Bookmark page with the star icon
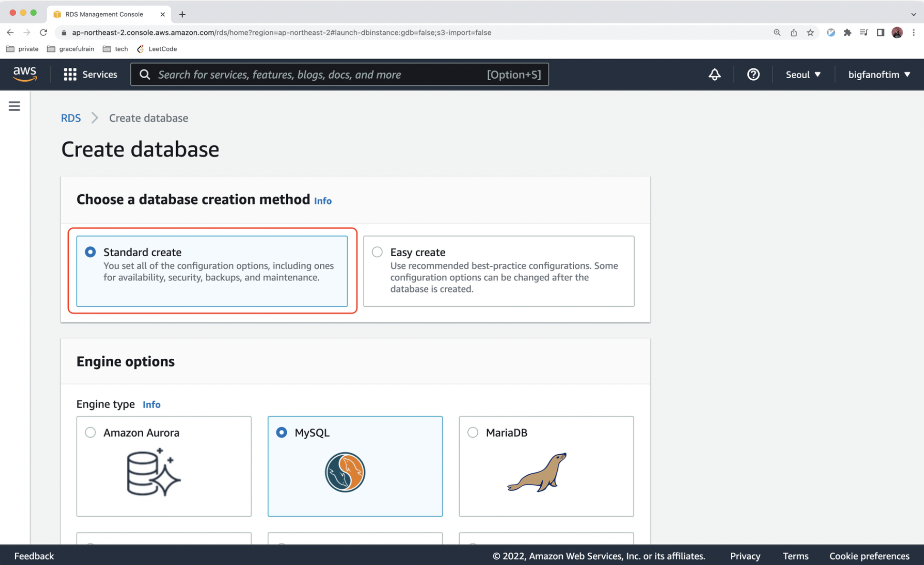The height and width of the screenshot is (565, 924). (810, 32)
